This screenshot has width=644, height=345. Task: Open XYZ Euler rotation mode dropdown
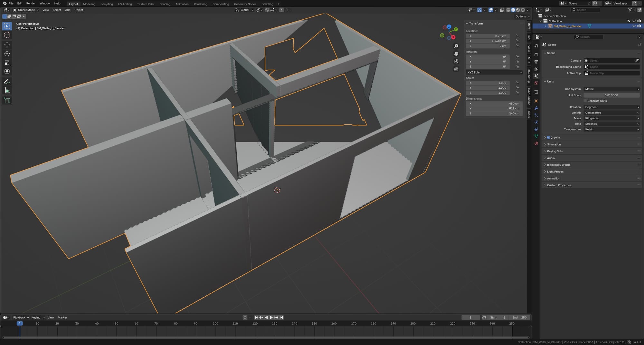[495, 73]
